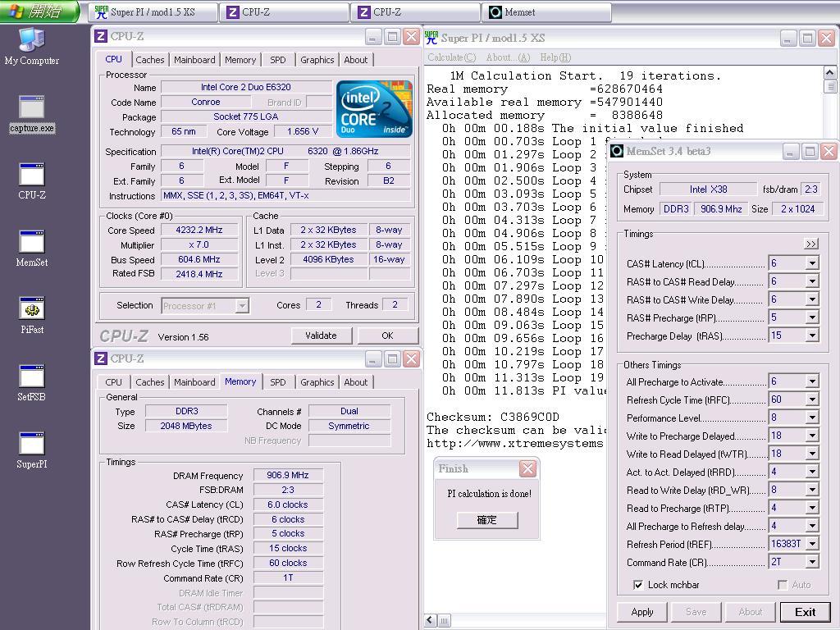Click the Super PI title bar icon
The image size is (840, 630).
click(x=431, y=38)
